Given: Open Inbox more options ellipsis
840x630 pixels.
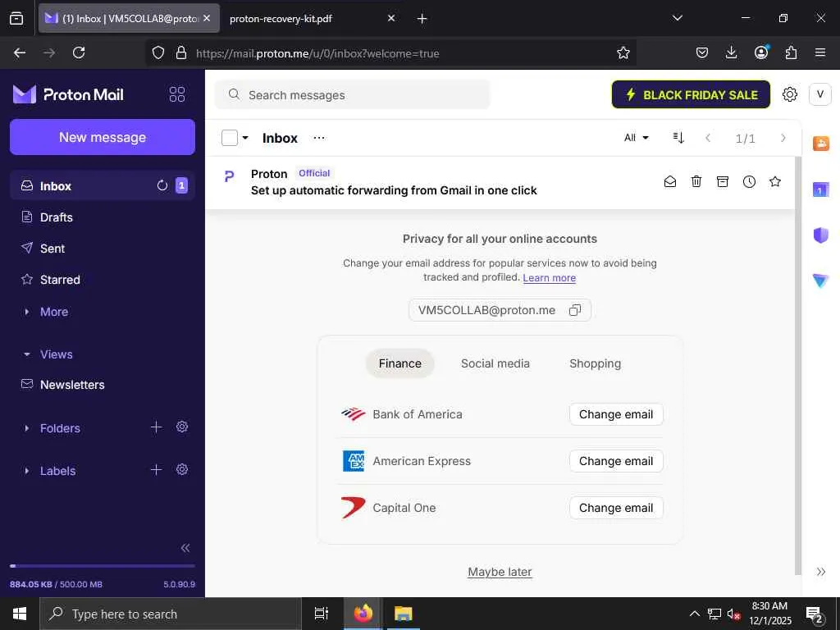Looking at the screenshot, I should [x=319, y=138].
